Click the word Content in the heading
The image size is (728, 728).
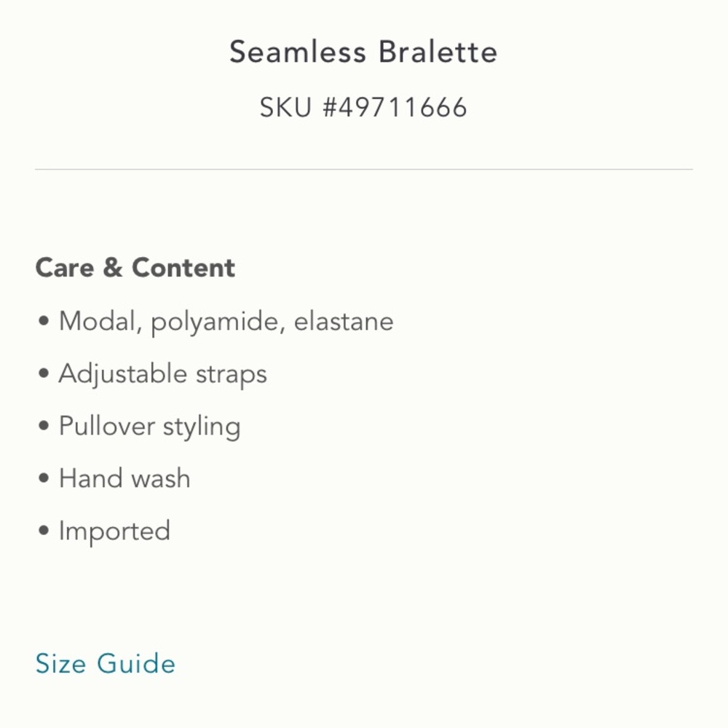[183, 268]
